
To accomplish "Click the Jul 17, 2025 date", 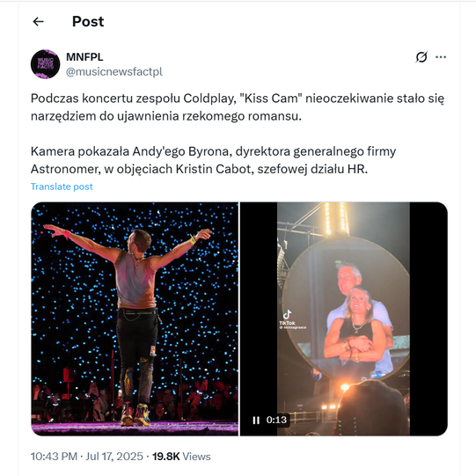I will (114, 457).
